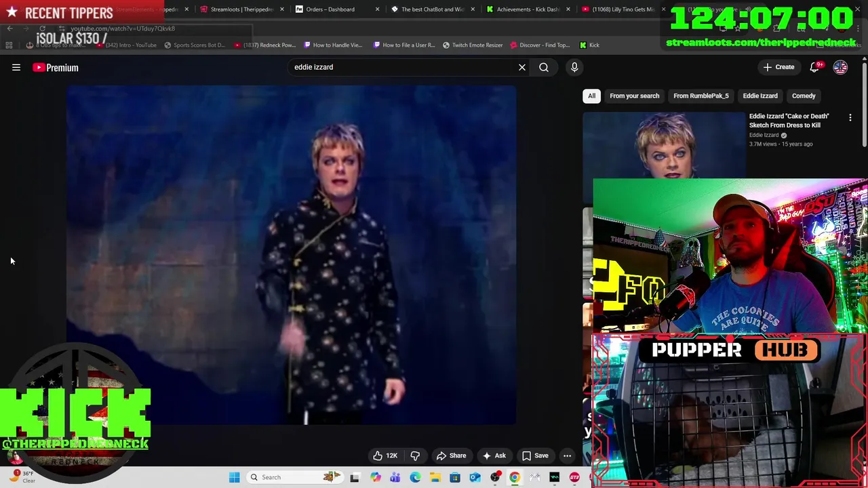Open Outlook from the taskbar

(x=475, y=477)
